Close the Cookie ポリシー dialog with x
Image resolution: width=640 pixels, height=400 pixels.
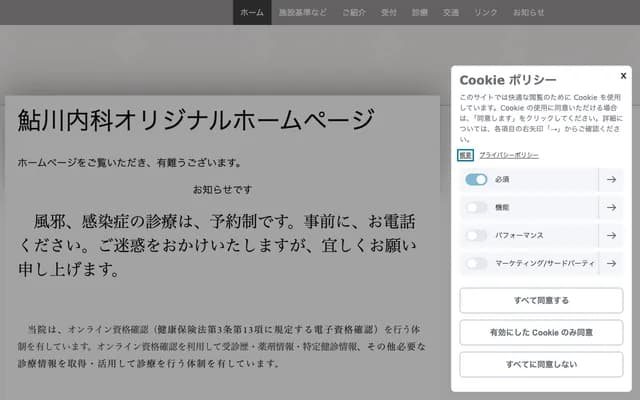click(623, 75)
